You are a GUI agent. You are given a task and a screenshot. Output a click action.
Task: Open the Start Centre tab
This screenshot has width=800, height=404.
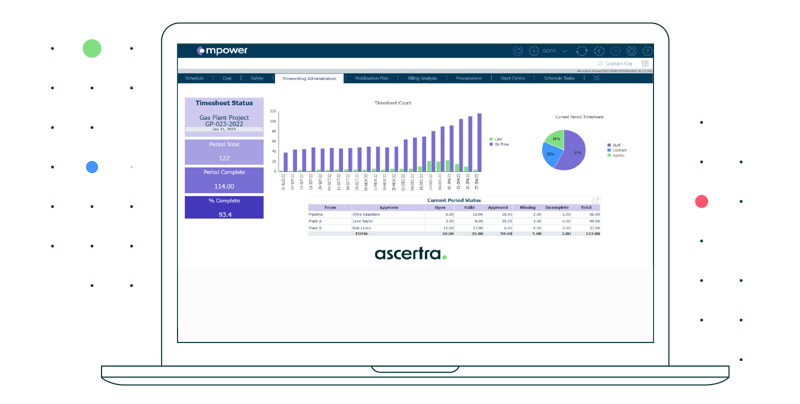[x=513, y=78]
